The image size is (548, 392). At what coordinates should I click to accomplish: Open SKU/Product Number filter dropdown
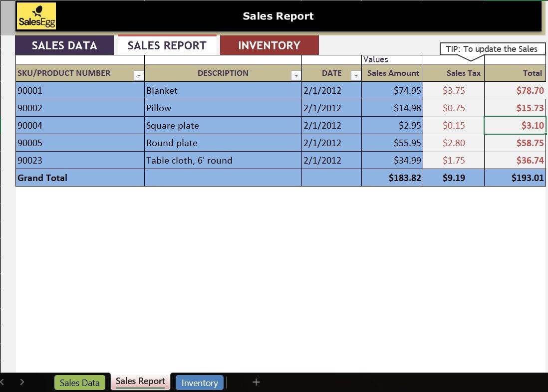(139, 76)
